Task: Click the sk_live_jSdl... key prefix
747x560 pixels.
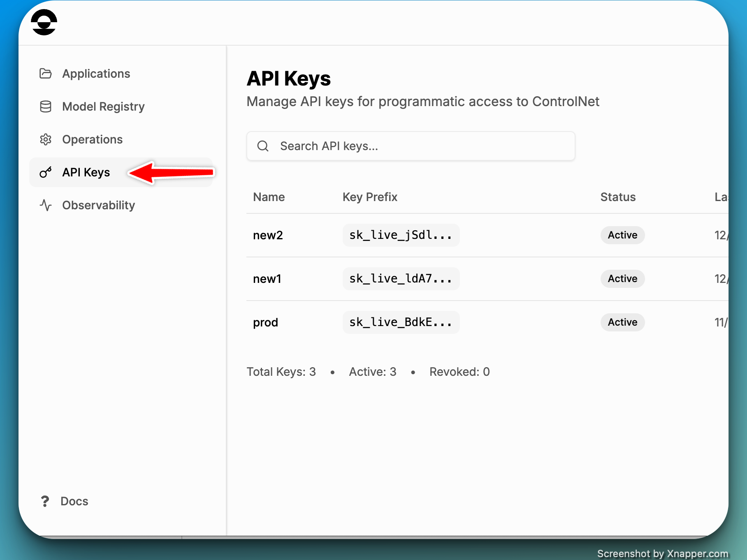Action: tap(401, 235)
